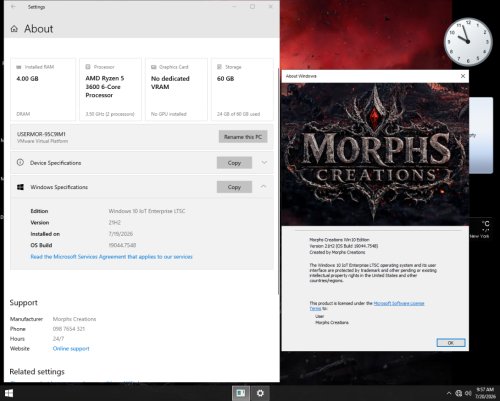The width and height of the screenshot is (500, 401).
Task: Select the pinned app icon beside the taskbar gear
Action: pos(241,393)
